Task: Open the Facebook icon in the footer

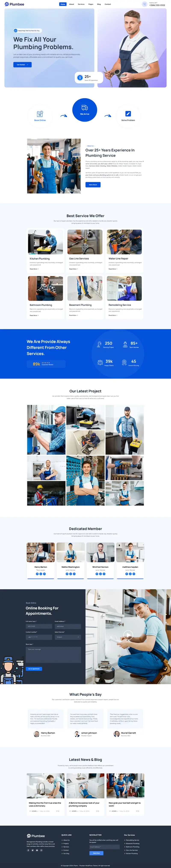Action: coord(28,850)
